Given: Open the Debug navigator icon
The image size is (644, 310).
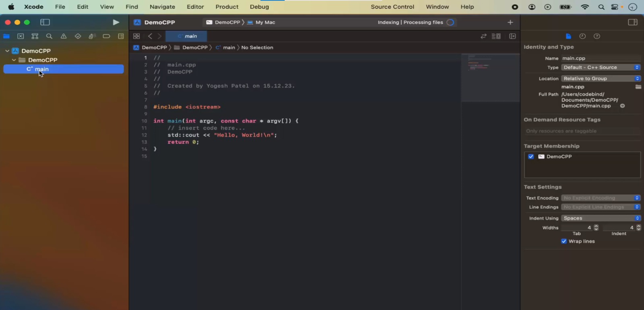Looking at the screenshot, I should click(x=92, y=36).
